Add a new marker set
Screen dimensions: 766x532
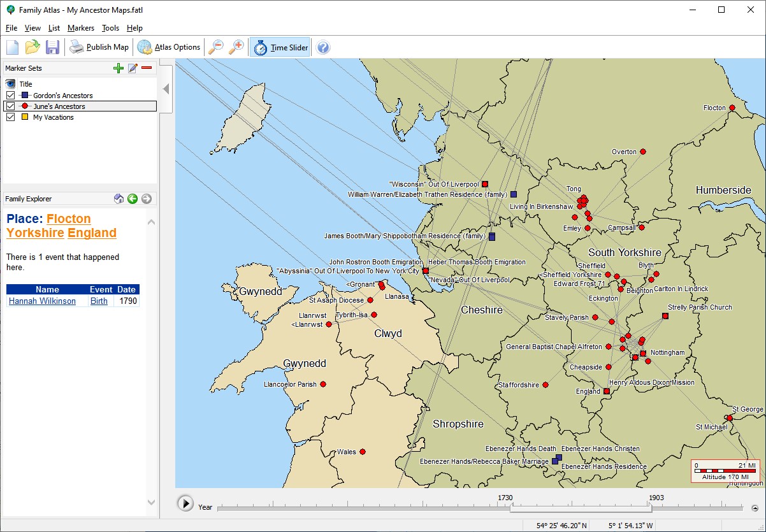(x=118, y=68)
